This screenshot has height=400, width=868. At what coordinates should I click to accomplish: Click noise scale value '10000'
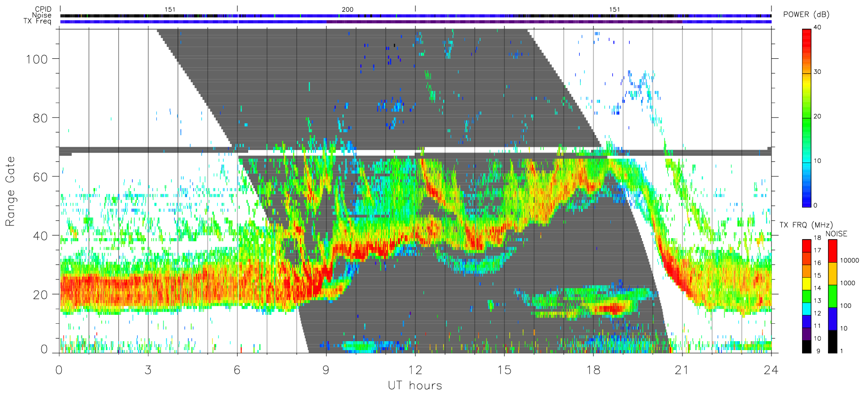pos(850,261)
